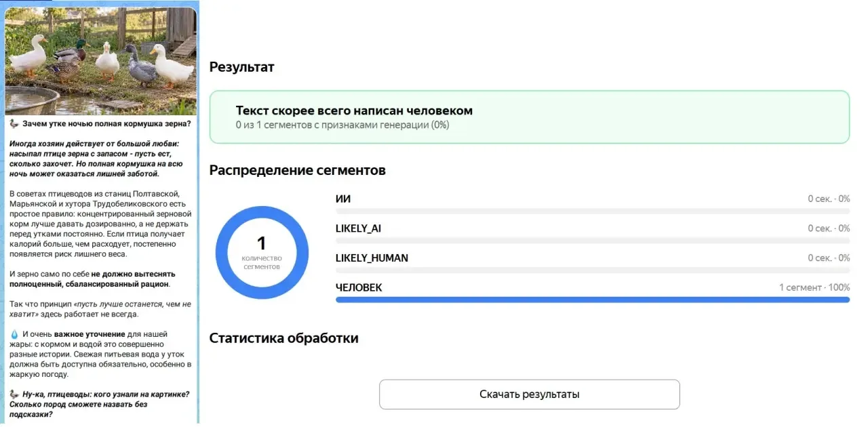
Task: Click the segment count donut chart
Action: click(x=262, y=253)
